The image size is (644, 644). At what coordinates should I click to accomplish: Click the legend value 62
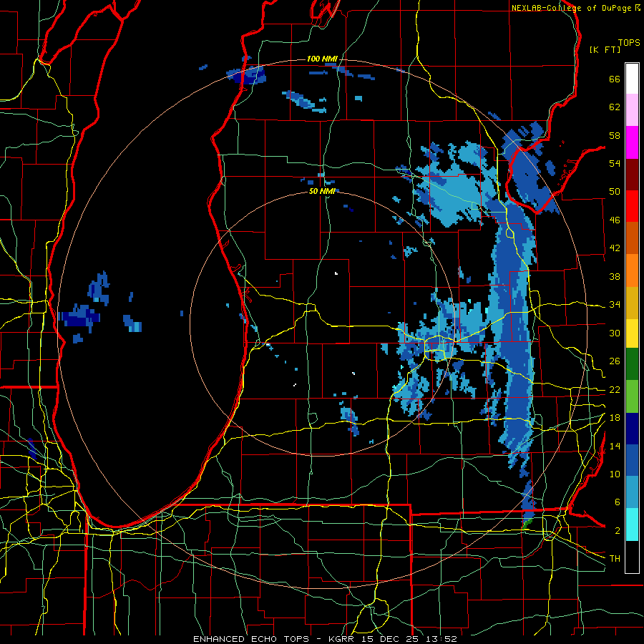coord(615,107)
